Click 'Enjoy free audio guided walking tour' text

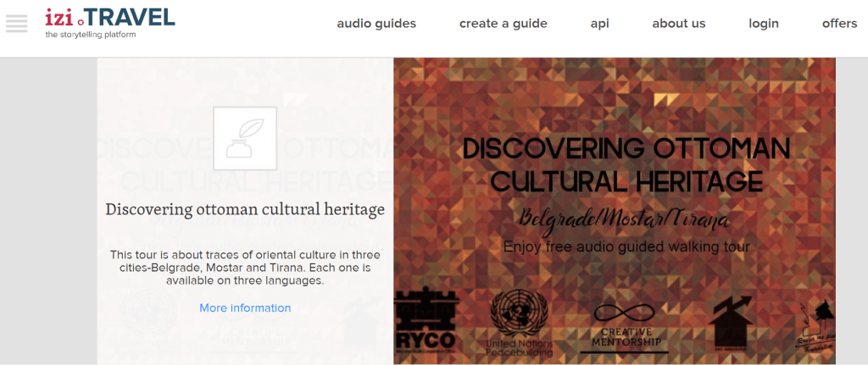click(626, 246)
